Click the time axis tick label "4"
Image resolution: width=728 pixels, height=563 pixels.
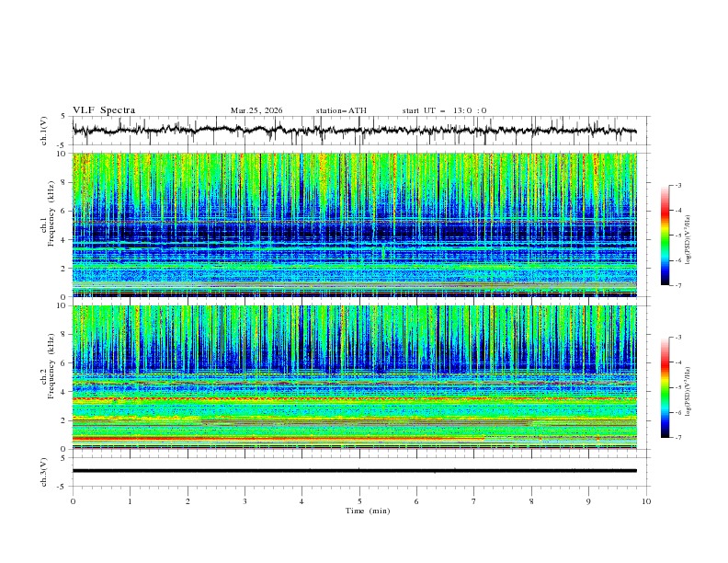click(301, 501)
